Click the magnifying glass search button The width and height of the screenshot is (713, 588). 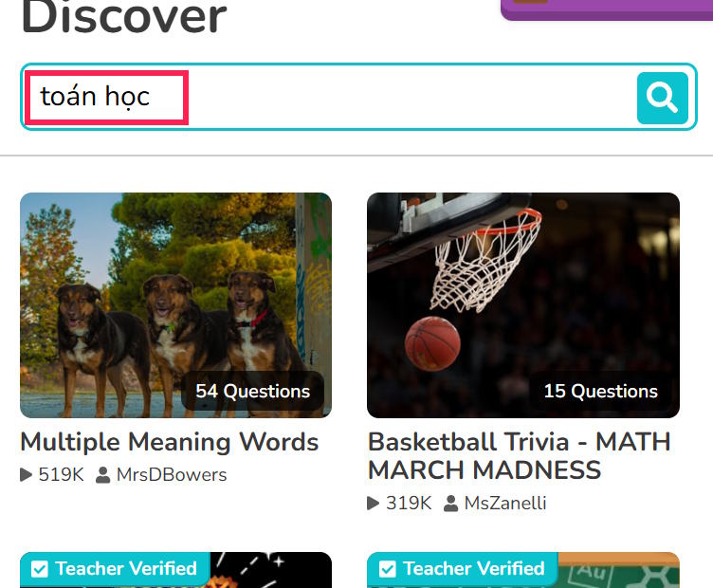[662, 98]
